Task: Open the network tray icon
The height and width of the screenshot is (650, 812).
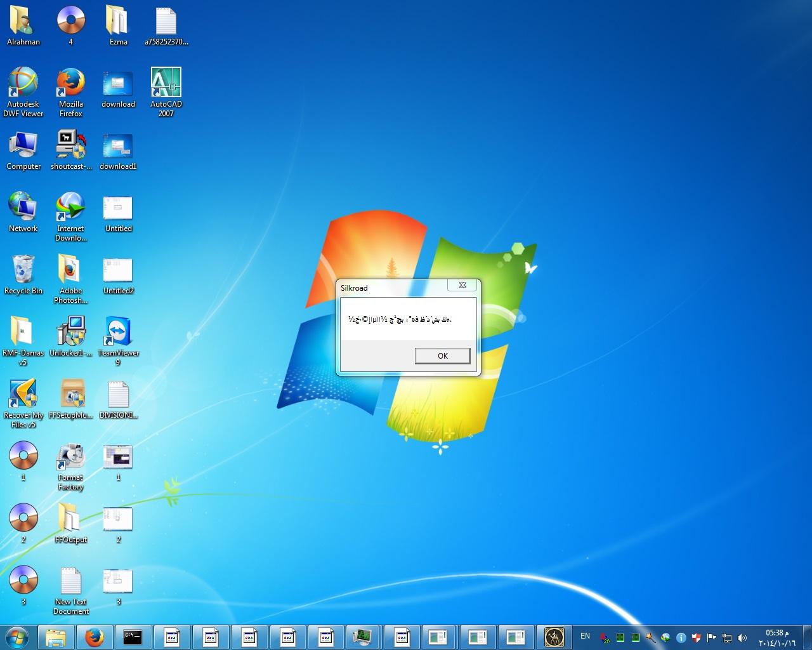Action: point(727,637)
